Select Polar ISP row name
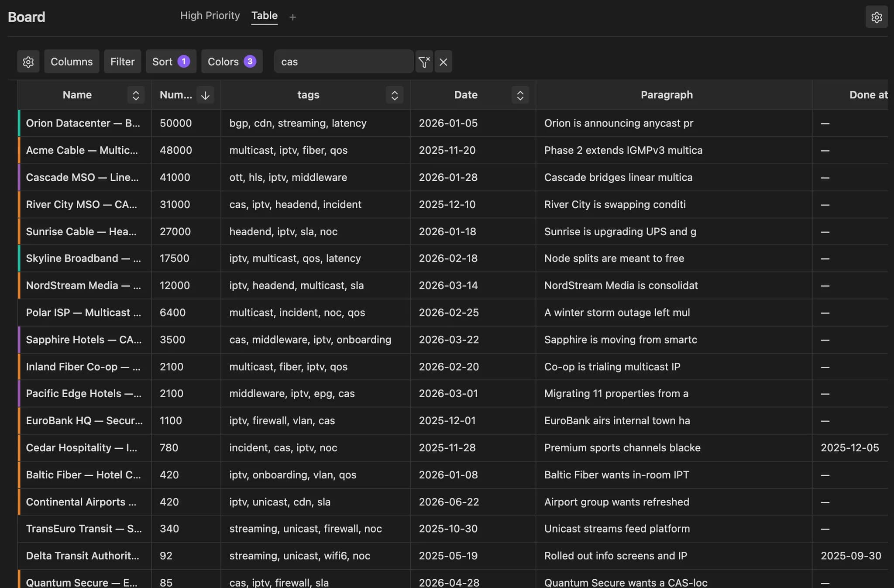Screen dimensions: 894x588 tap(83, 313)
